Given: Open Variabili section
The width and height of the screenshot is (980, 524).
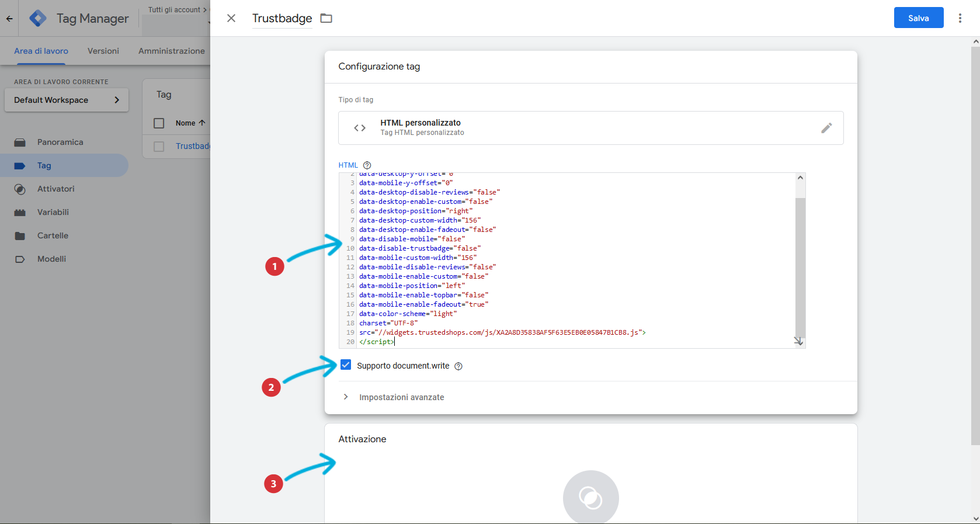Looking at the screenshot, I should tap(53, 212).
